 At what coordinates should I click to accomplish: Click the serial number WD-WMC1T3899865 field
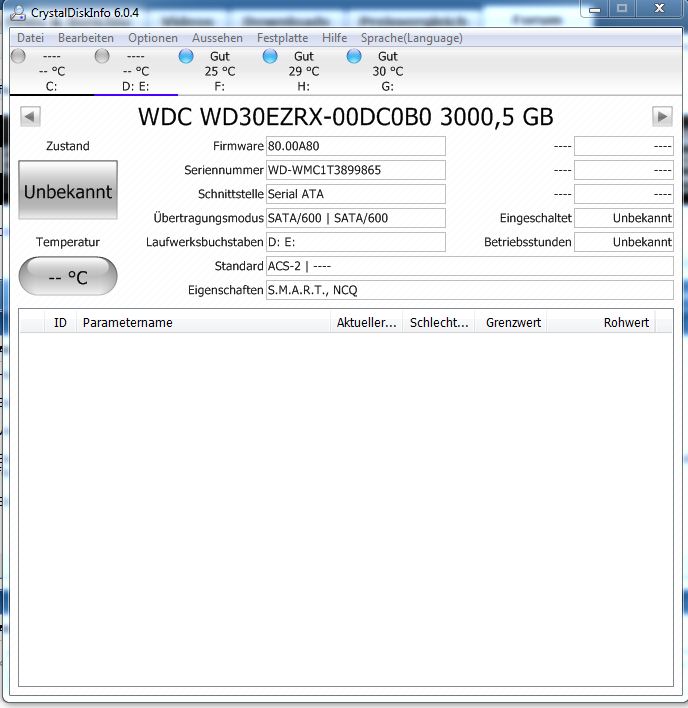356,170
